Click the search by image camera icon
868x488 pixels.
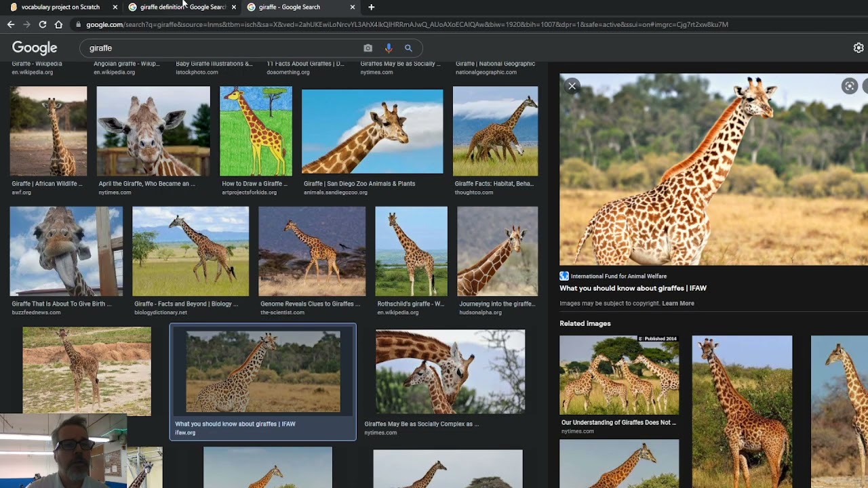click(368, 48)
